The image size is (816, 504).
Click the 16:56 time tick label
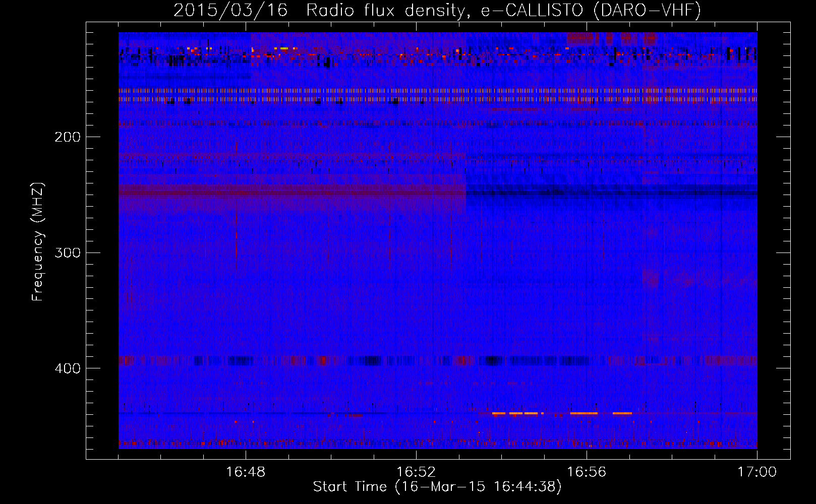(x=587, y=472)
